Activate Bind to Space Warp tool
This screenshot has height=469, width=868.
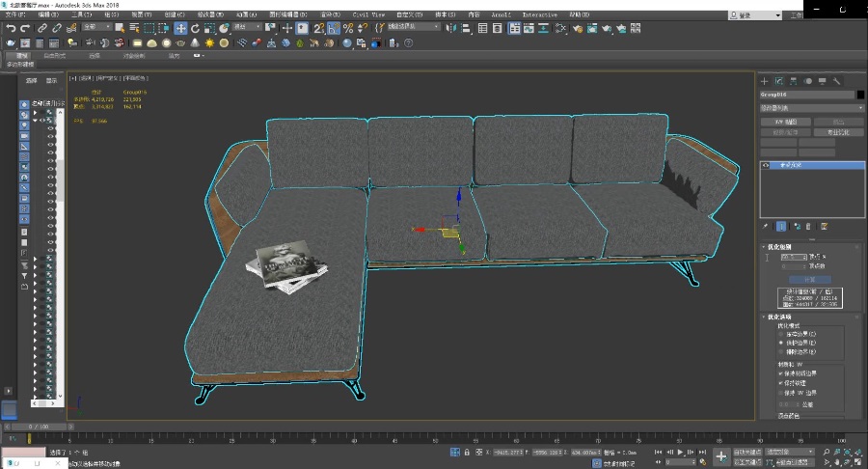[x=71, y=28]
